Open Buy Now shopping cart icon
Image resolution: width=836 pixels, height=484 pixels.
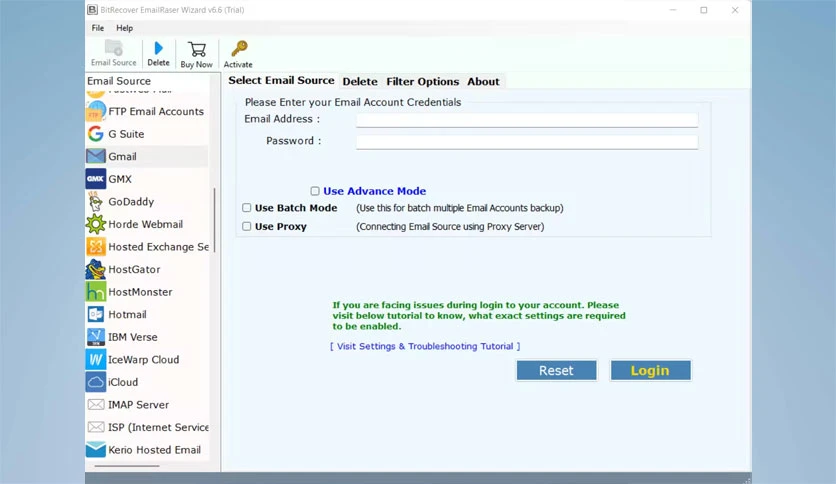click(x=197, y=49)
